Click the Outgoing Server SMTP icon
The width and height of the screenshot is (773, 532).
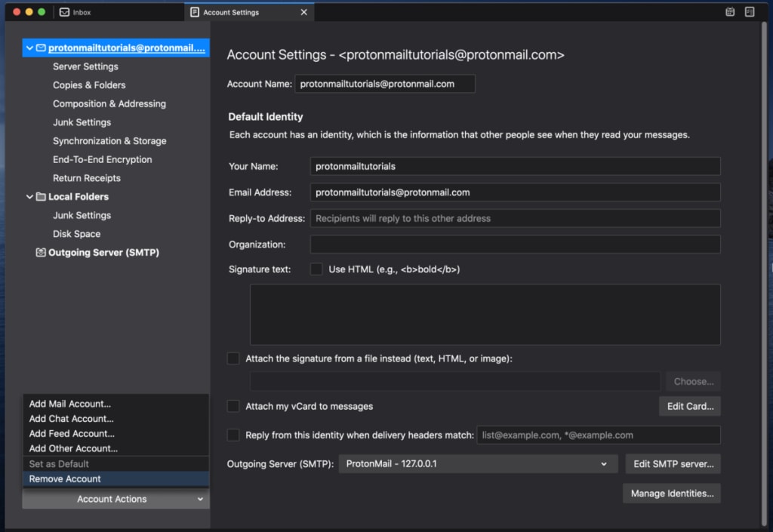(41, 252)
